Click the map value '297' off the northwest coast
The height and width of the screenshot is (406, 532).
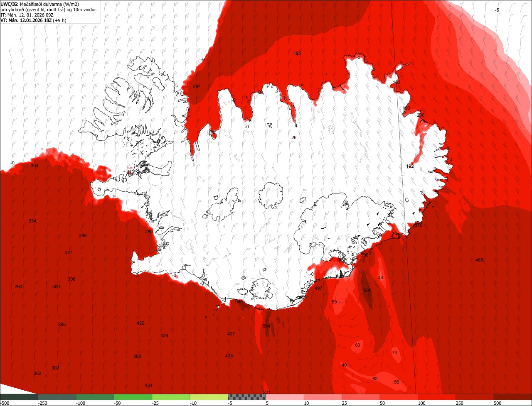point(197,86)
